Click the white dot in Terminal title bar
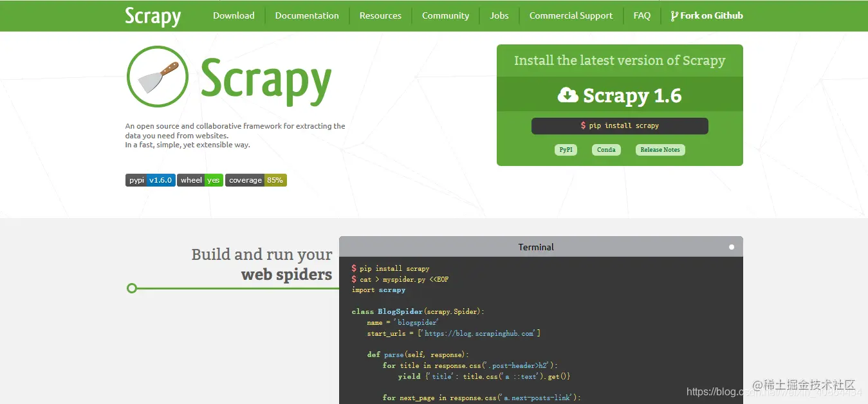Screen dimensions: 868x404 [x=732, y=247]
